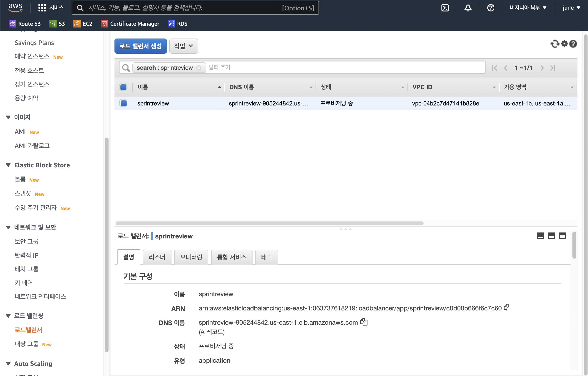Viewport: 588px width, 376px height.
Task: Click the details pane vertical scrollbar
Action: [x=574, y=245]
